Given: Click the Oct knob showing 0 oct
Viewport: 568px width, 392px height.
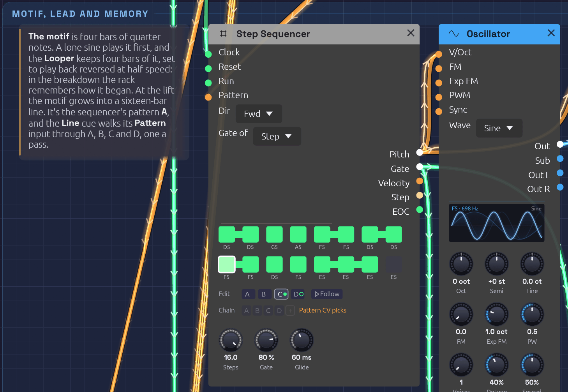Looking at the screenshot, I should click(461, 264).
